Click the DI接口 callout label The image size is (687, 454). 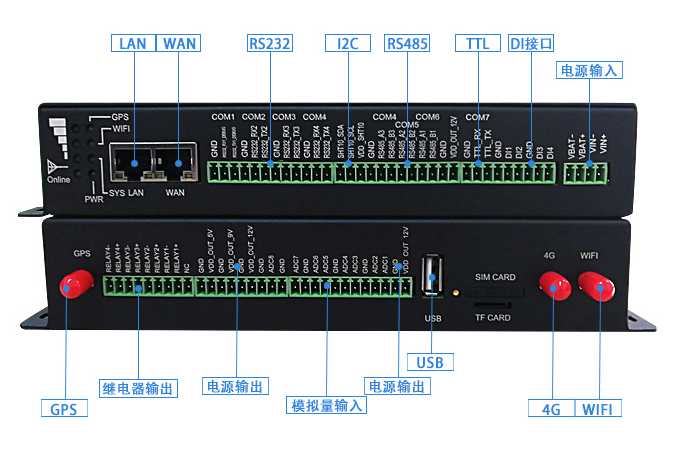tap(531, 43)
